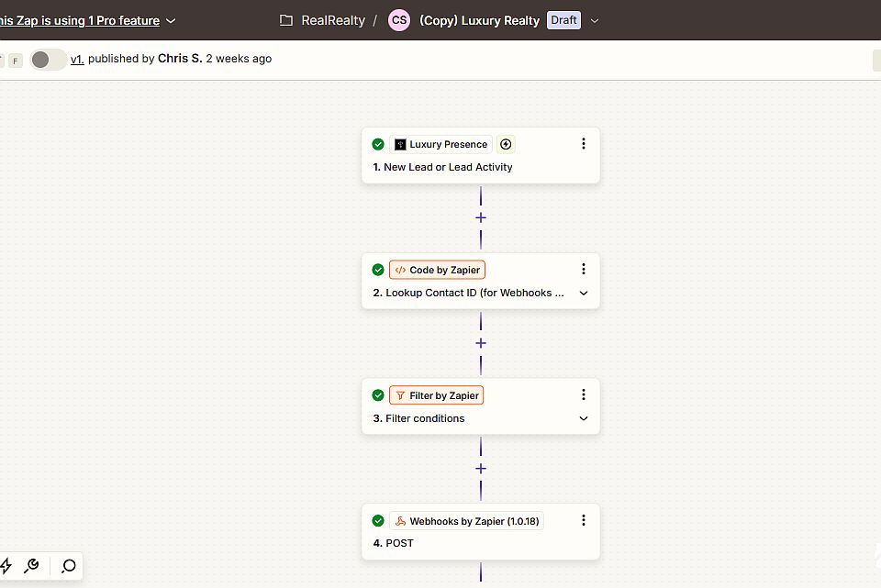Click the wrench tool icon in bottom toolbar

pyautogui.click(x=31, y=566)
